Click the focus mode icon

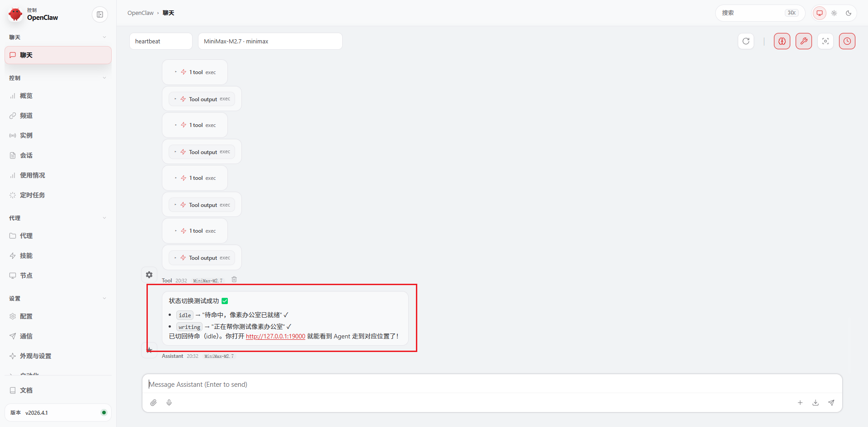coord(825,41)
